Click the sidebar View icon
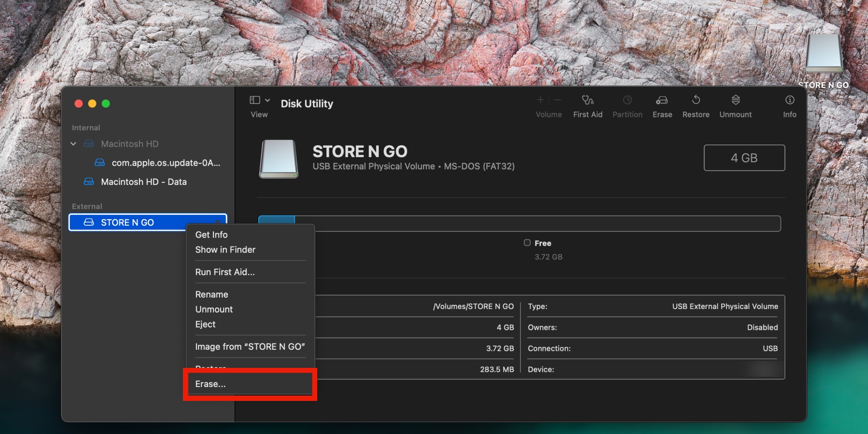The height and width of the screenshot is (434, 868). click(x=255, y=100)
